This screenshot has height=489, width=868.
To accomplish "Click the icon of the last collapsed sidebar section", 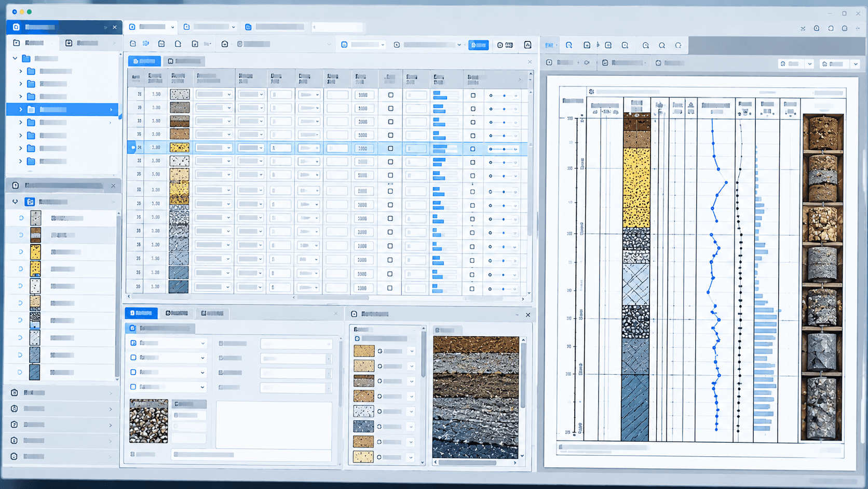I will tap(14, 456).
